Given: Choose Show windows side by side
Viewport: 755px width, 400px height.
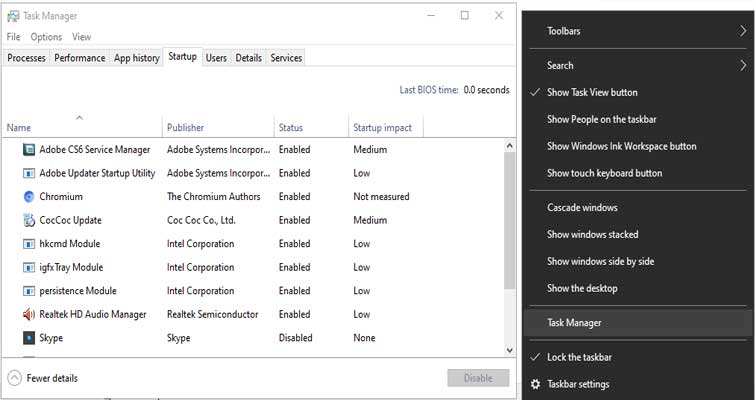Looking at the screenshot, I should (600, 262).
